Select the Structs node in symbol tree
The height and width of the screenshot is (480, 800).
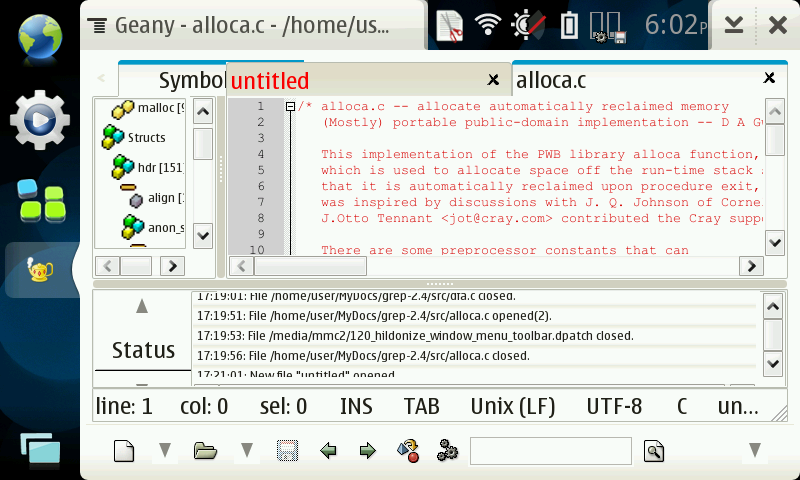pyautogui.click(x=146, y=138)
